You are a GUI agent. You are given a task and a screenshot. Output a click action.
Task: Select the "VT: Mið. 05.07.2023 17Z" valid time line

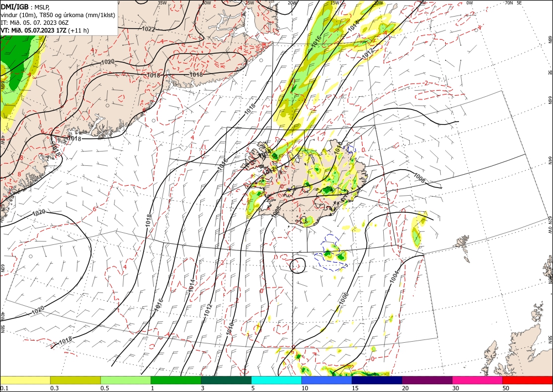pyautogui.click(x=34, y=30)
